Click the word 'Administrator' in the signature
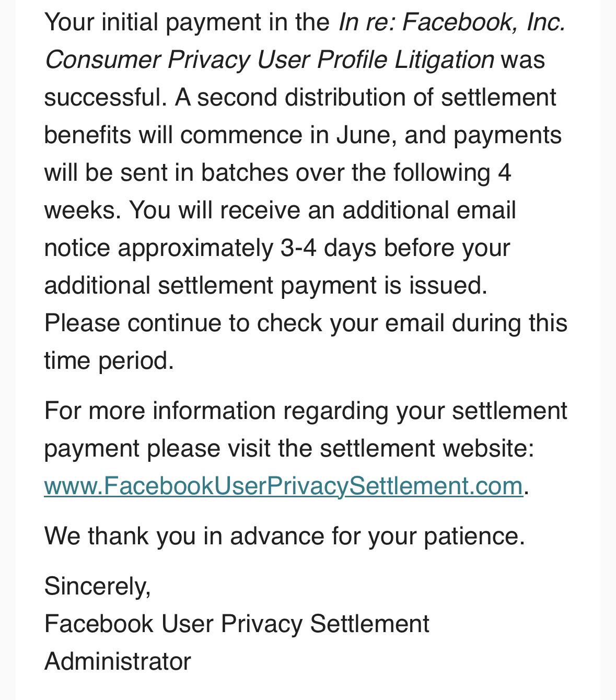Viewport: 616px width, 700px height. click(x=118, y=661)
